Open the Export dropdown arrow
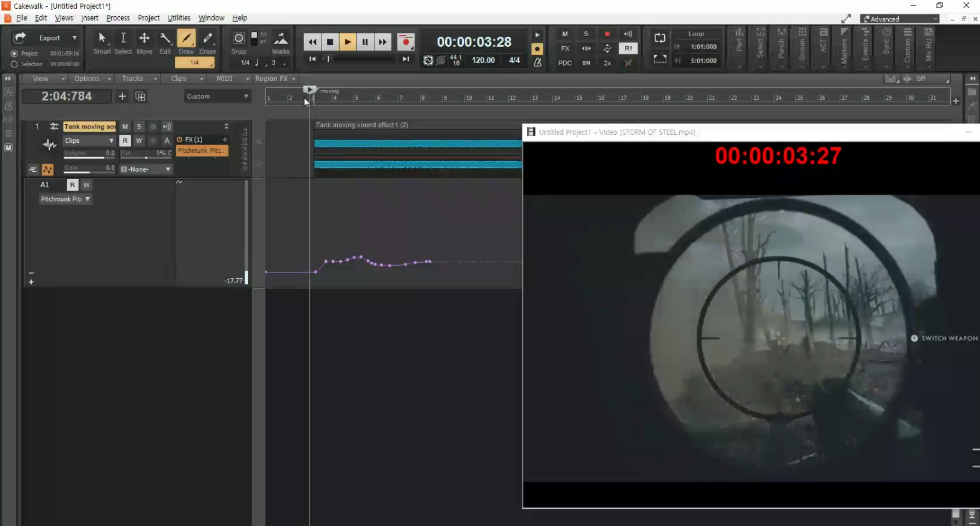 point(75,38)
